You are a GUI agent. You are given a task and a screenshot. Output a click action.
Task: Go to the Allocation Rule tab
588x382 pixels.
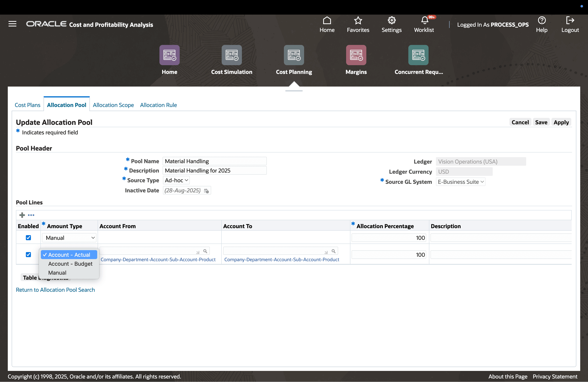(x=158, y=105)
